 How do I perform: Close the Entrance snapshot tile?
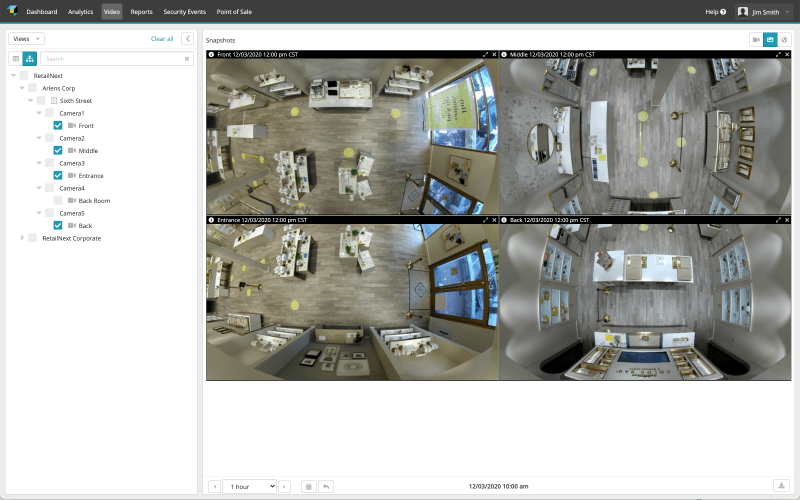(x=494, y=220)
